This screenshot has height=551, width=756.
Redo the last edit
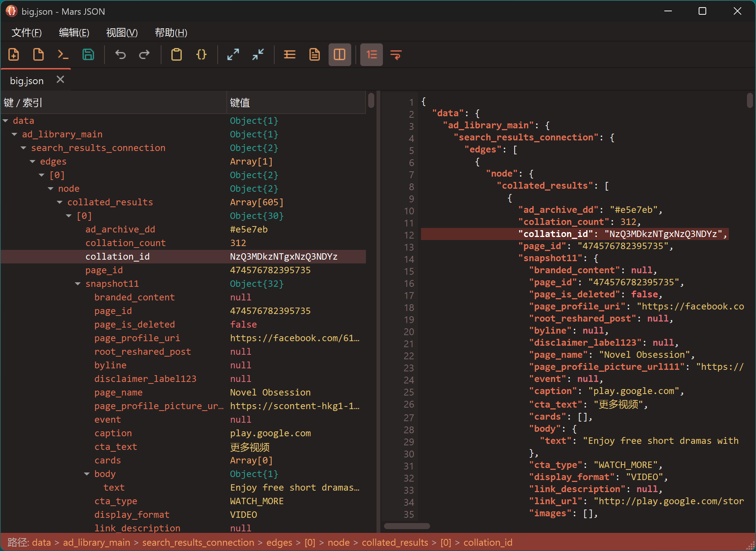tap(144, 55)
